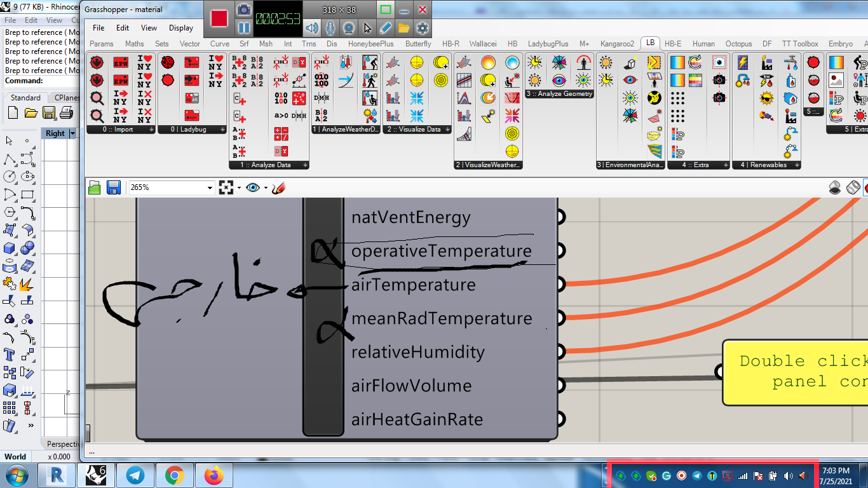
Task: Open the Grasshopper File menu
Action: pos(98,28)
